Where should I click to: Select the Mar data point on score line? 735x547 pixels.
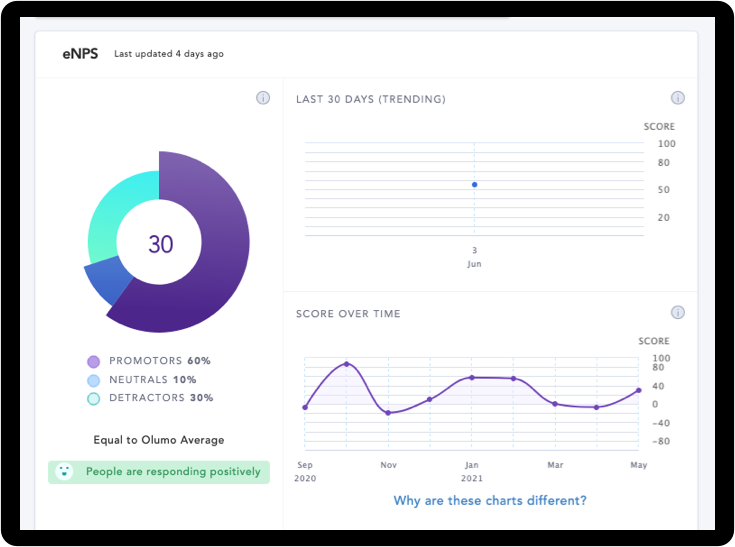pos(555,404)
